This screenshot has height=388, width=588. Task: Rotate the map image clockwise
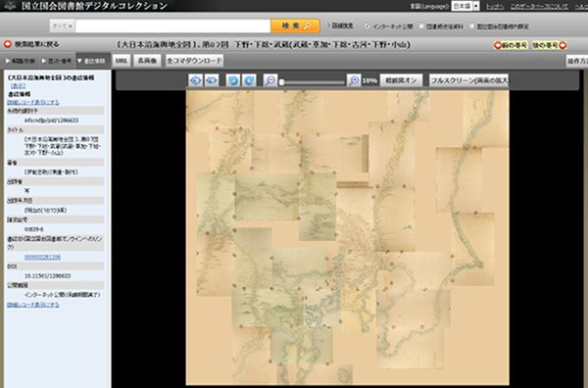(249, 80)
